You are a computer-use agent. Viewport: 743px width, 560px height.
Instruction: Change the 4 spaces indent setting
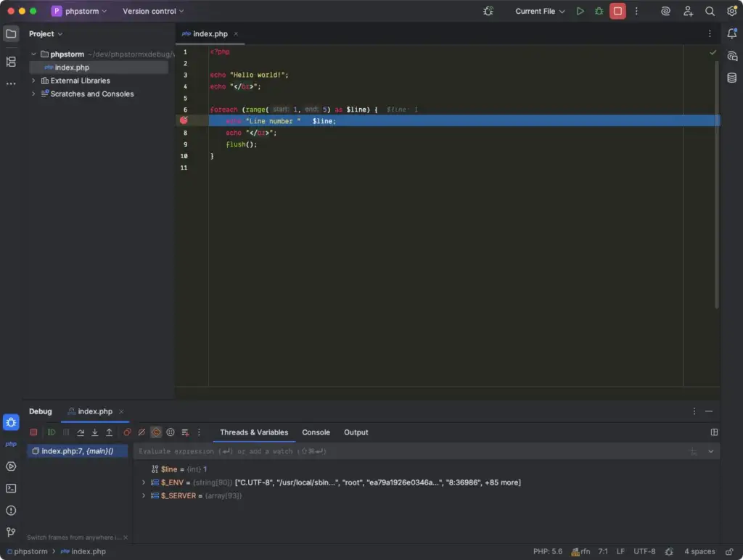[699, 551]
